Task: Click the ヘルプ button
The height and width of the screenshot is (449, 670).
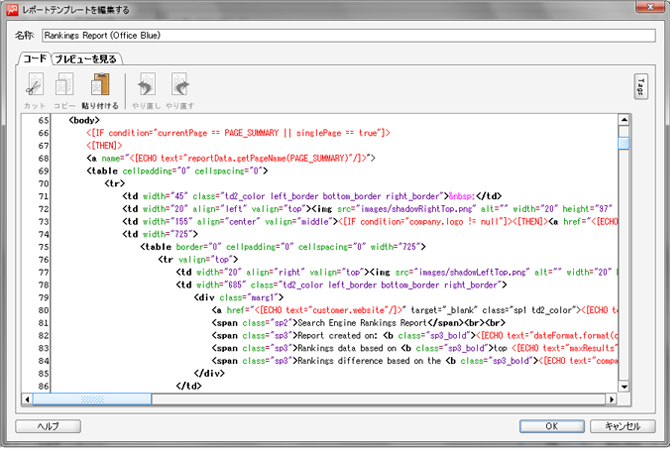Action: (48, 426)
